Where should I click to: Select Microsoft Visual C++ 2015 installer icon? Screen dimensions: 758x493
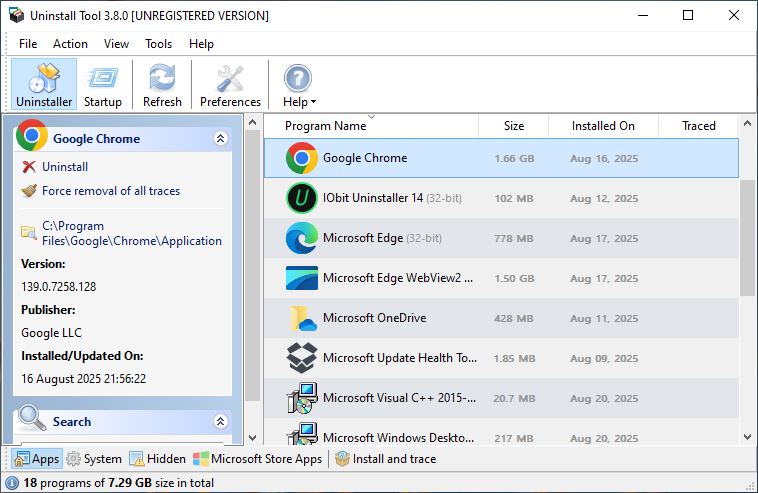pos(303,398)
